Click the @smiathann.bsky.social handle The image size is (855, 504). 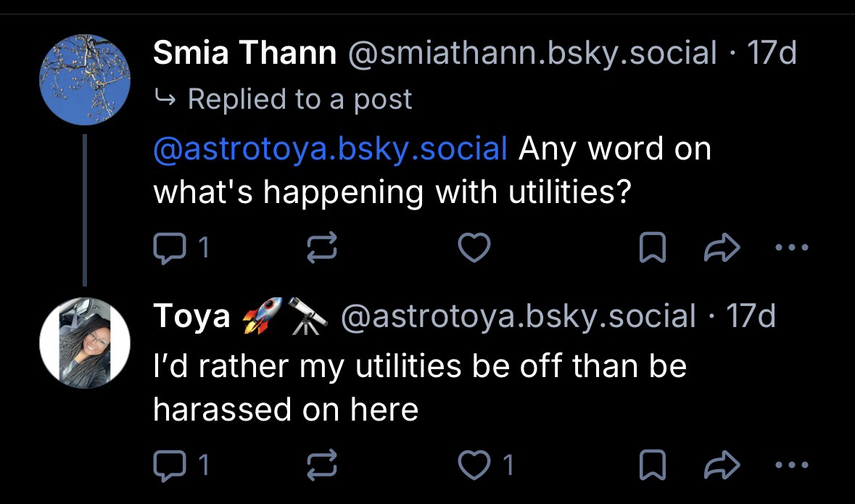533,53
